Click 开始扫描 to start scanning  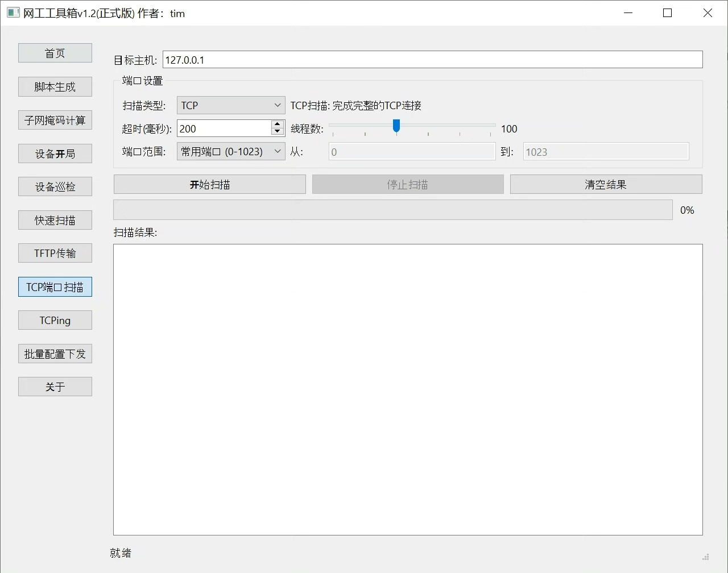(210, 185)
